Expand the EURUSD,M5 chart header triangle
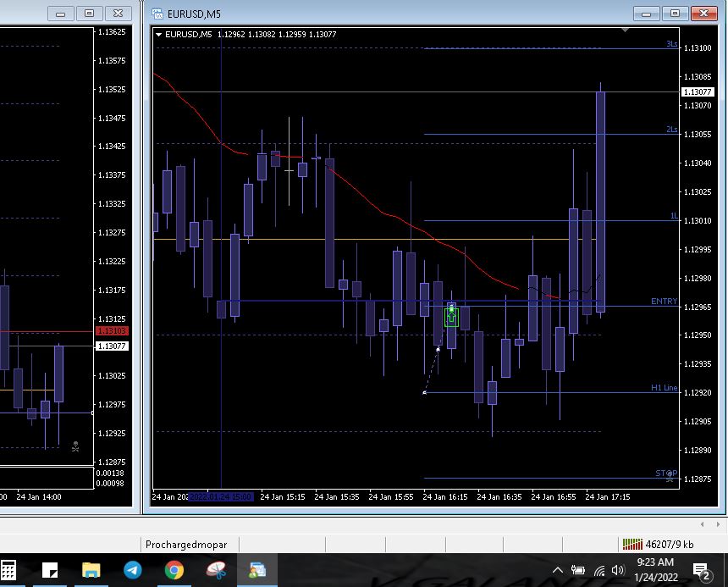This screenshot has width=728, height=587. [159, 35]
